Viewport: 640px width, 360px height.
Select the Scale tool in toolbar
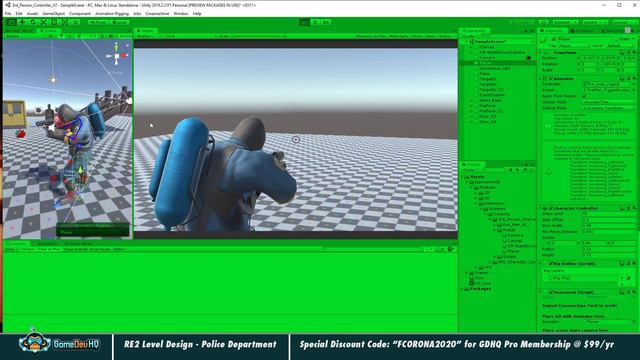click(43, 22)
